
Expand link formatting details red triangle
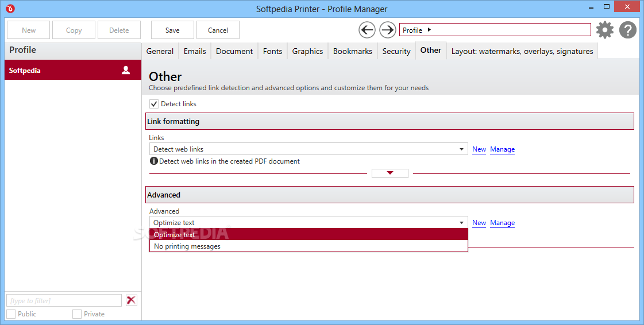390,173
